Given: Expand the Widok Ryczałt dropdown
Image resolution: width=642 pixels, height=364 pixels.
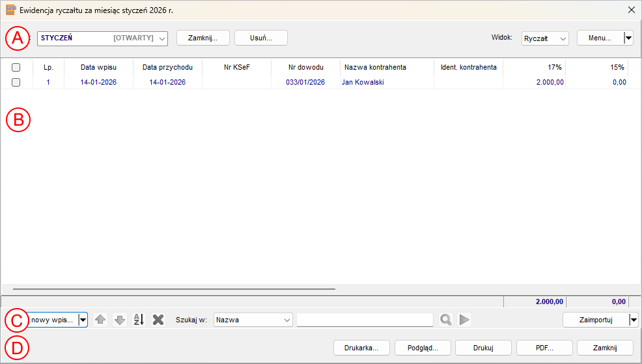Looking at the screenshot, I should point(545,38).
